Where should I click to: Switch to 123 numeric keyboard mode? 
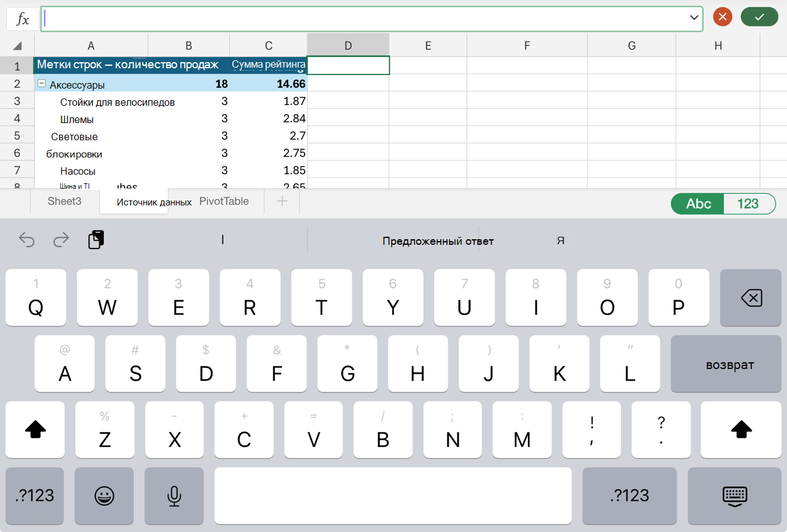pyautogui.click(x=748, y=204)
